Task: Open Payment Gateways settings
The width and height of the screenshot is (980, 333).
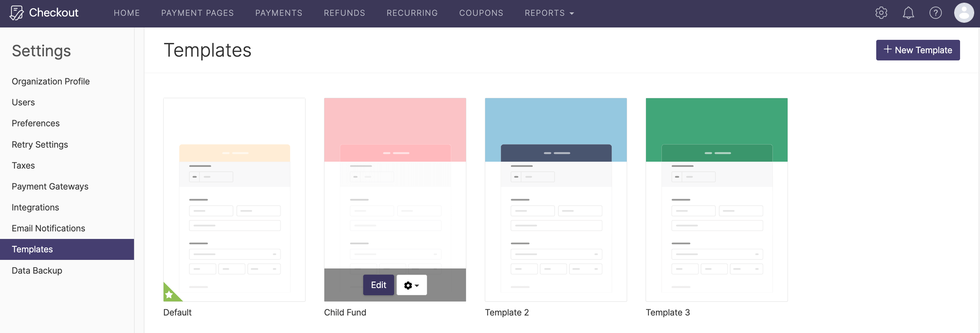Action: click(50, 186)
